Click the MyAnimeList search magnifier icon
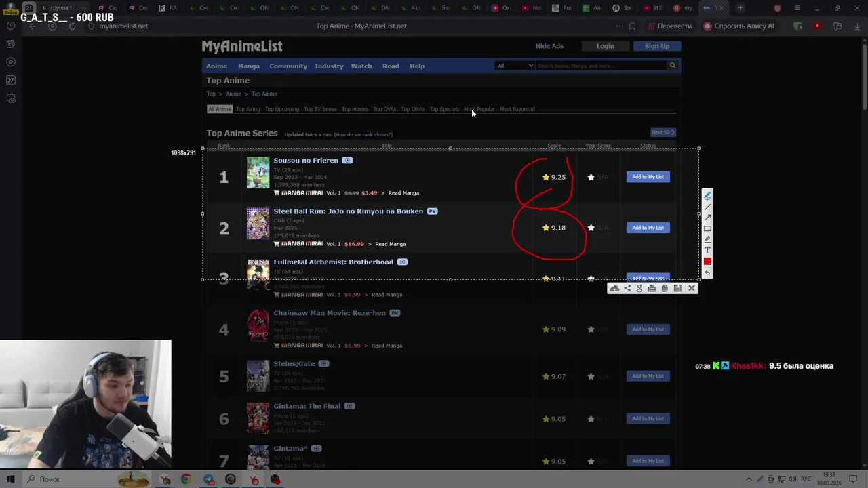This screenshot has width=868, height=488. 673,66
